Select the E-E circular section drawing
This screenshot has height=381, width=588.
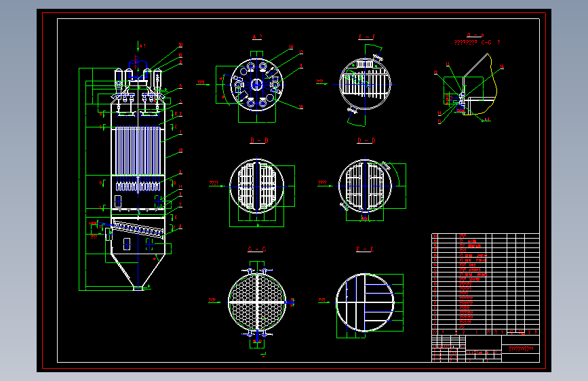point(365,302)
